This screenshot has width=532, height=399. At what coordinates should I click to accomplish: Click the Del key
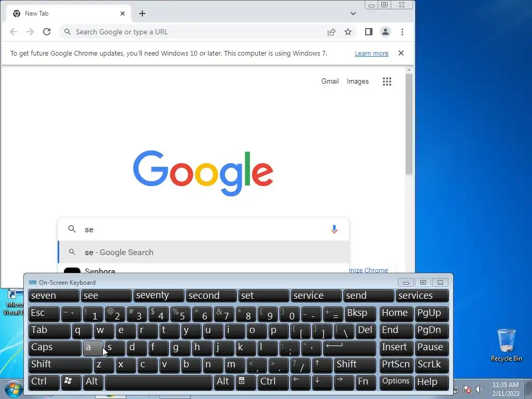click(x=366, y=331)
